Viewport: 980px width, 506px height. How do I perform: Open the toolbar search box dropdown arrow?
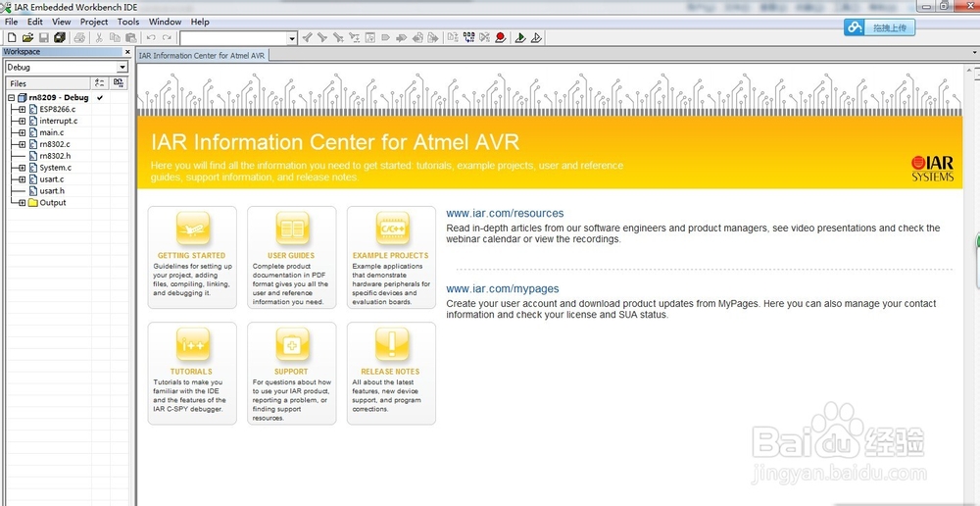click(292, 38)
